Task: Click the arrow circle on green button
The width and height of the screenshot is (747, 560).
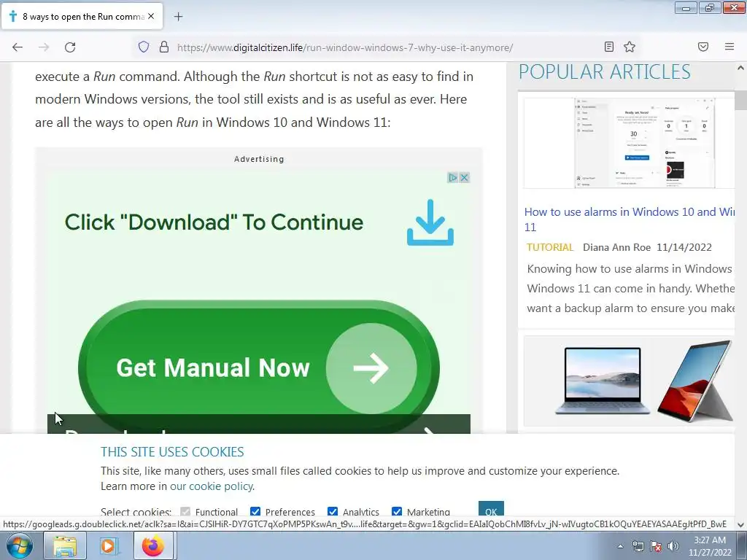Action: pos(371,368)
